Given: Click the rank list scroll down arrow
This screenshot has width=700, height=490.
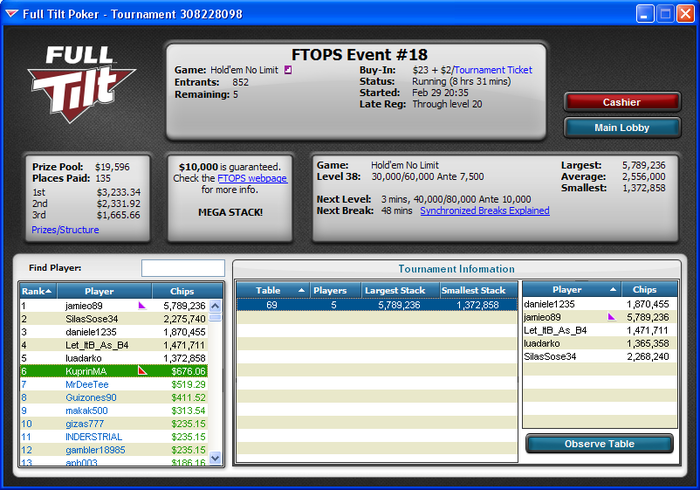Looking at the screenshot, I should pyautogui.click(x=215, y=458).
